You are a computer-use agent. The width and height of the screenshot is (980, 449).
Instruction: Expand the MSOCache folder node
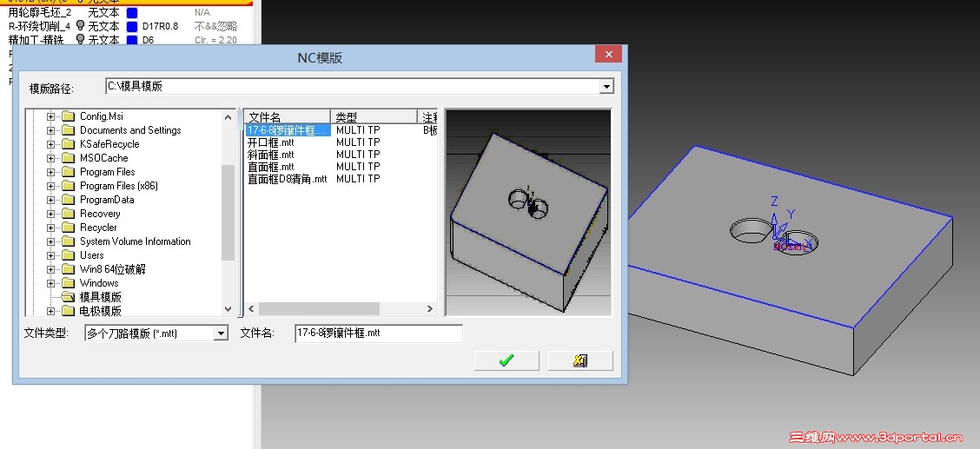(x=50, y=158)
